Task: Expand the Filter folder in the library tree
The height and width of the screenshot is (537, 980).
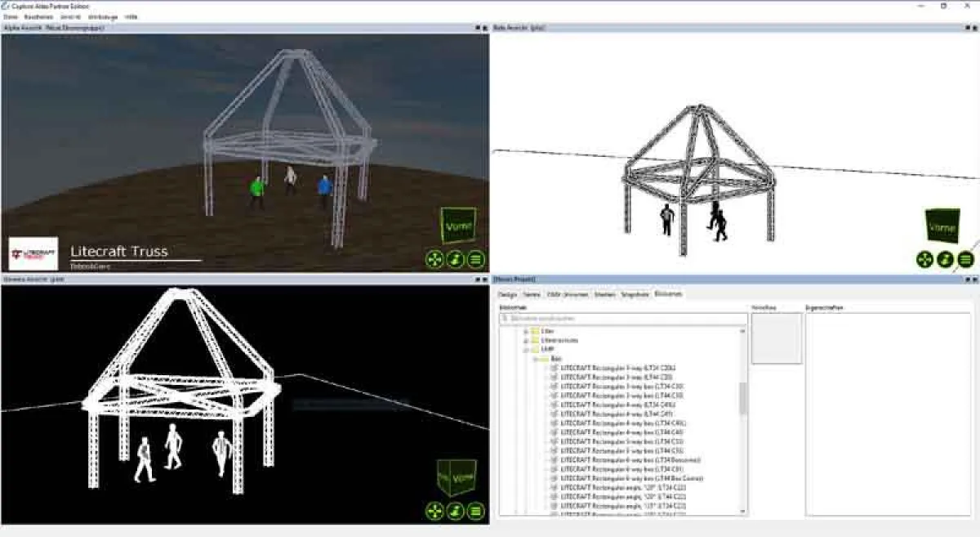Action: [524, 329]
